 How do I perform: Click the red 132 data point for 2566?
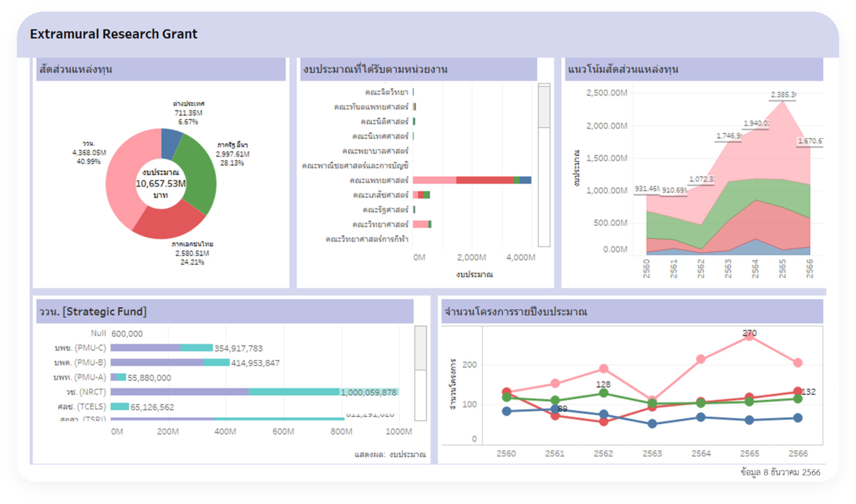click(x=797, y=392)
